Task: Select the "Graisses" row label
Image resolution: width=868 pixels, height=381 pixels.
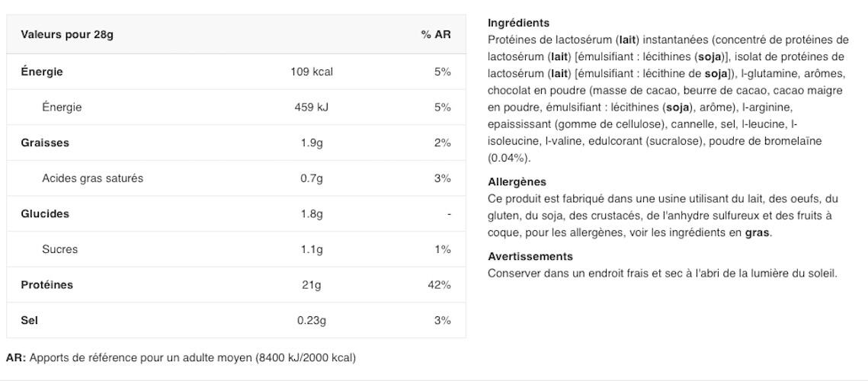Action: coord(45,142)
